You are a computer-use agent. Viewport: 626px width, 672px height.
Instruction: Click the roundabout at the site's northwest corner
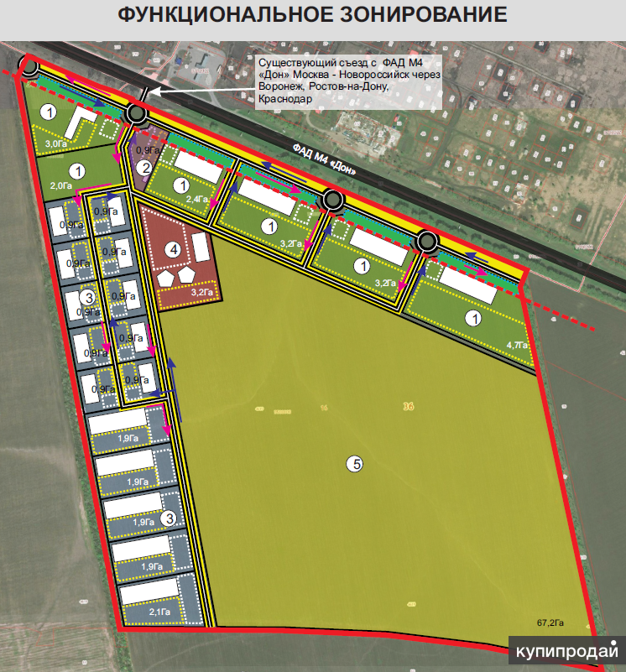click(x=29, y=67)
